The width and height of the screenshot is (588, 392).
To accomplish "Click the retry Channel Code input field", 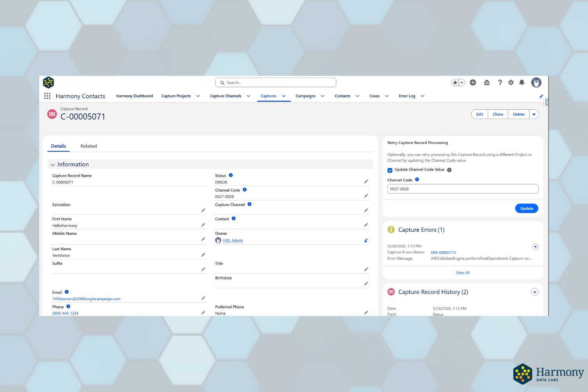I will 463,189.
